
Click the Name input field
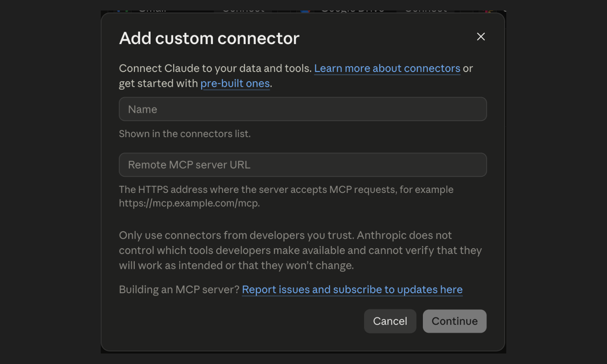pos(303,109)
